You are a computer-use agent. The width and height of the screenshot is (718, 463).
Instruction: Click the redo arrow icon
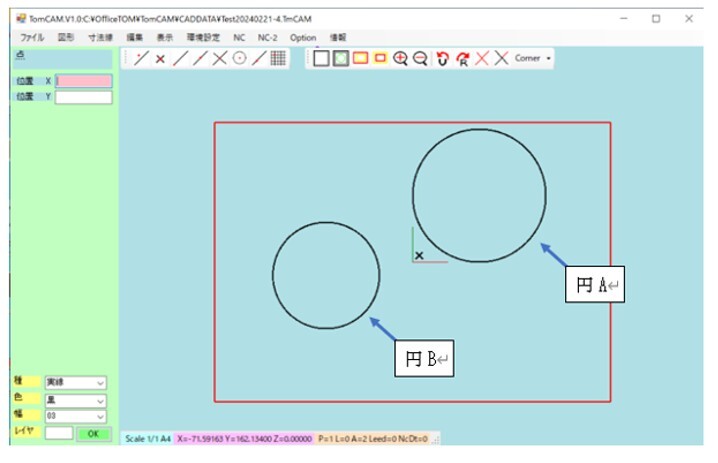pyautogui.click(x=462, y=59)
